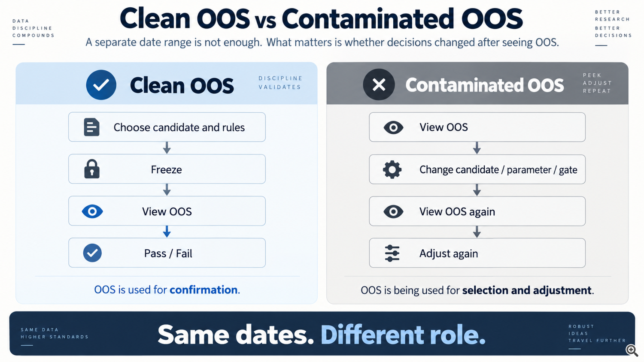Click the gear icon in Change candidate box
This screenshot has width=644, height=362.
(392, 169)
